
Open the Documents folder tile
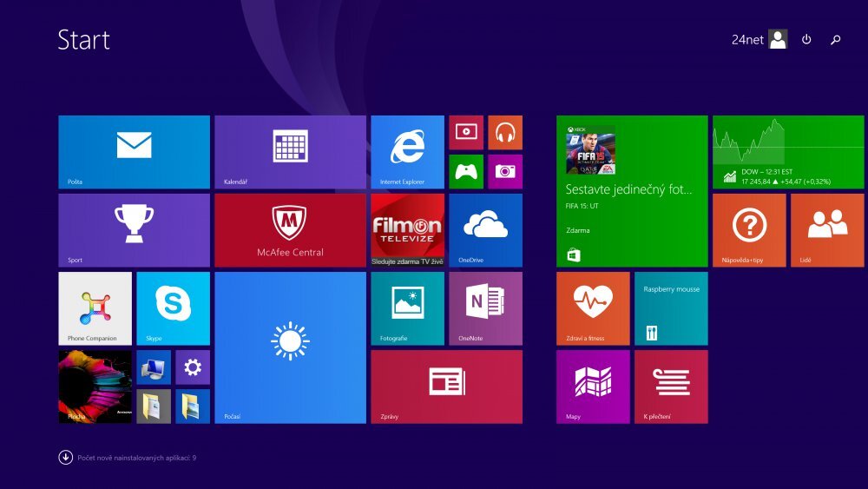pyautogui.click(x=154, y=406)
